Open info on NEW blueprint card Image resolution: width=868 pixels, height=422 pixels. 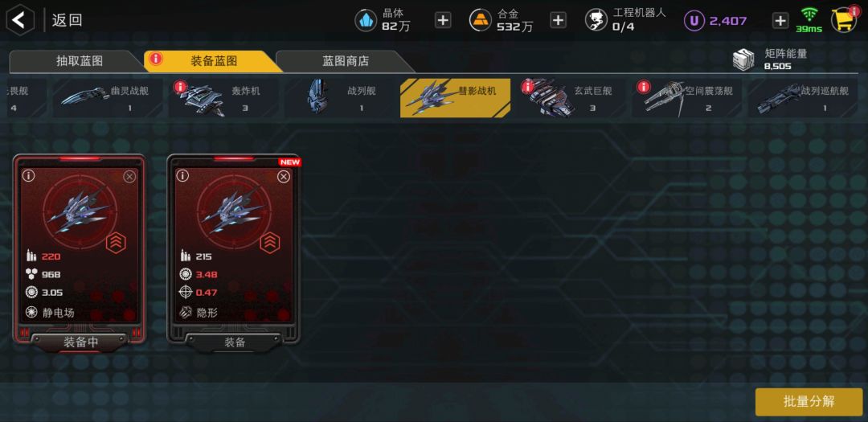click(182, 176)
